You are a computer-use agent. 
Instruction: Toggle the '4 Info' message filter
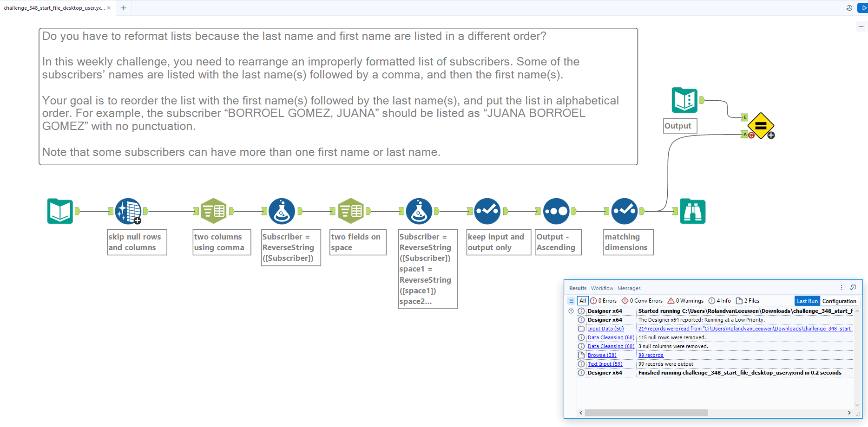720,300
